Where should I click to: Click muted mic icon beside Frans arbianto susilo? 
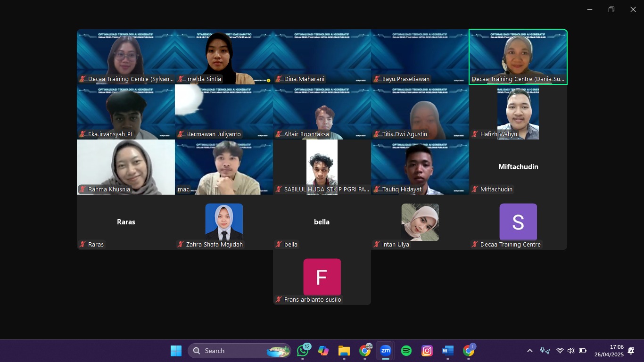point(279,300)
